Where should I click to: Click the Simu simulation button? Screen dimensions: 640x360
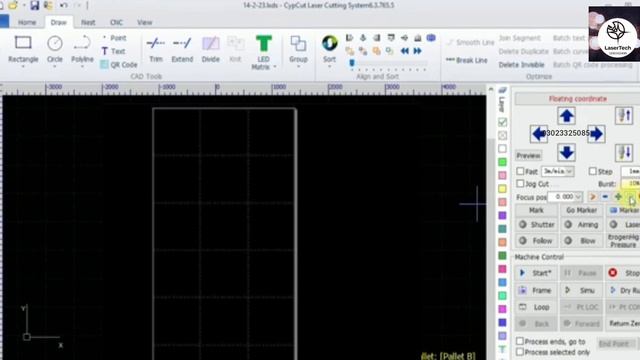click(582, 290)
